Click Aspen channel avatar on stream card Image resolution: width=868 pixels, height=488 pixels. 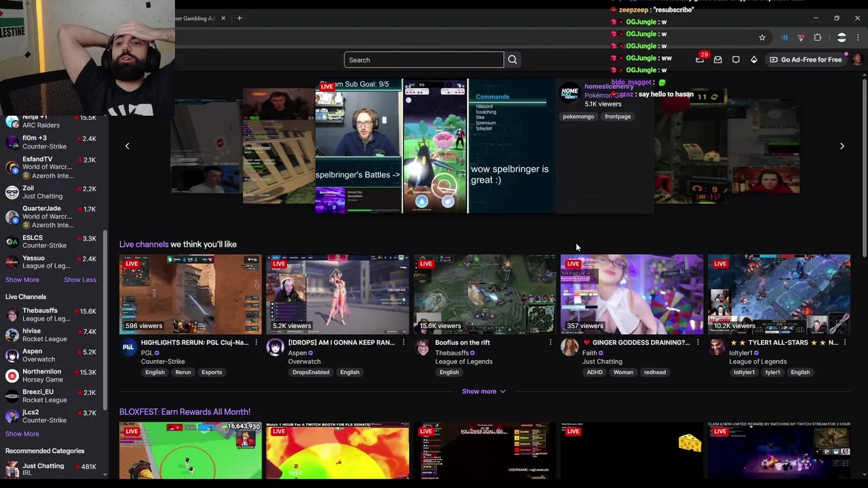(275, 348)
